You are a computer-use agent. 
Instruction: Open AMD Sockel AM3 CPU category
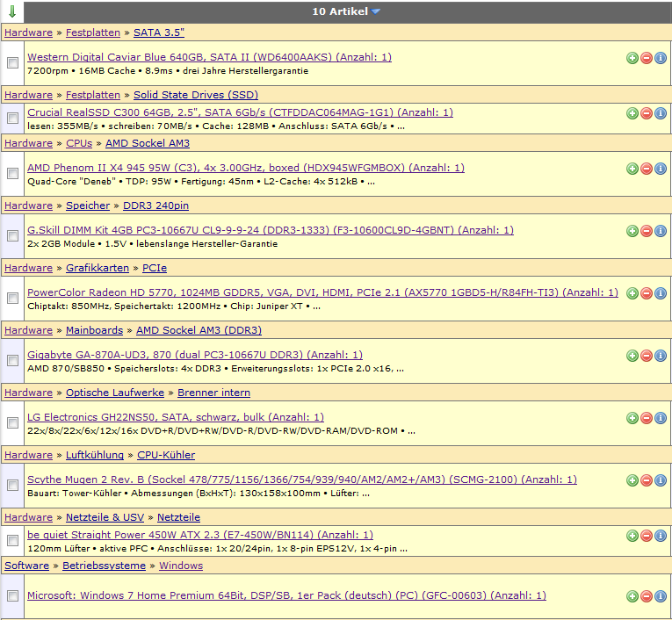coord(148,143)
